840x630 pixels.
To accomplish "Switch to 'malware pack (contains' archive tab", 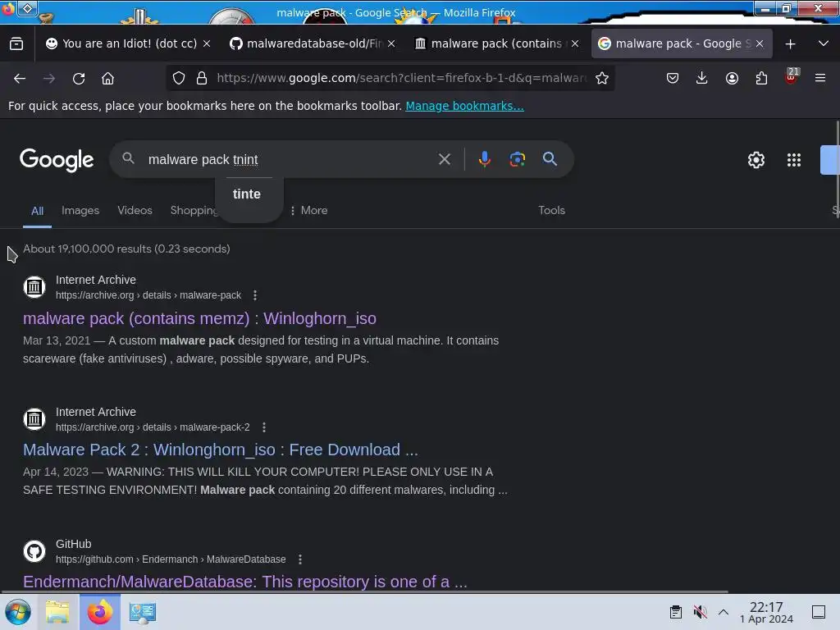I will tap(489, 43).
